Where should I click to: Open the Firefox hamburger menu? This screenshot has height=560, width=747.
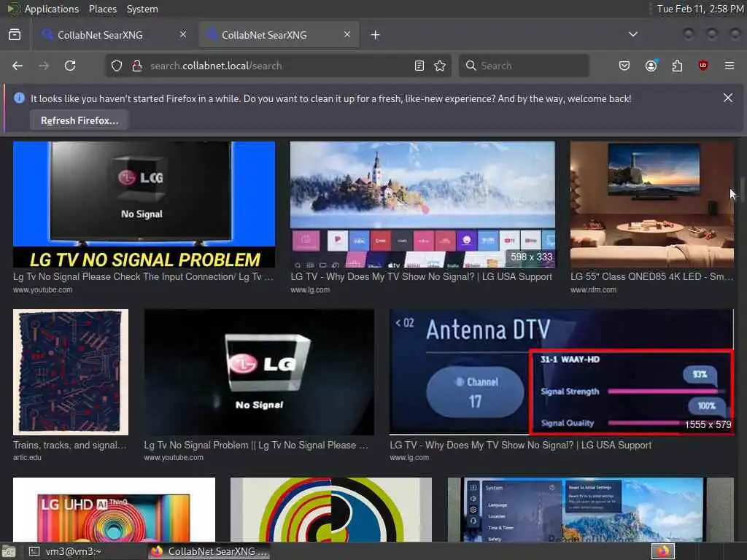729,66
